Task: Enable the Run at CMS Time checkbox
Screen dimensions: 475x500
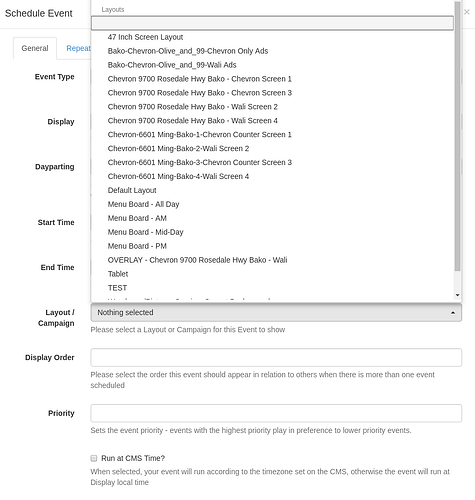Action: (x=94, y=458)
